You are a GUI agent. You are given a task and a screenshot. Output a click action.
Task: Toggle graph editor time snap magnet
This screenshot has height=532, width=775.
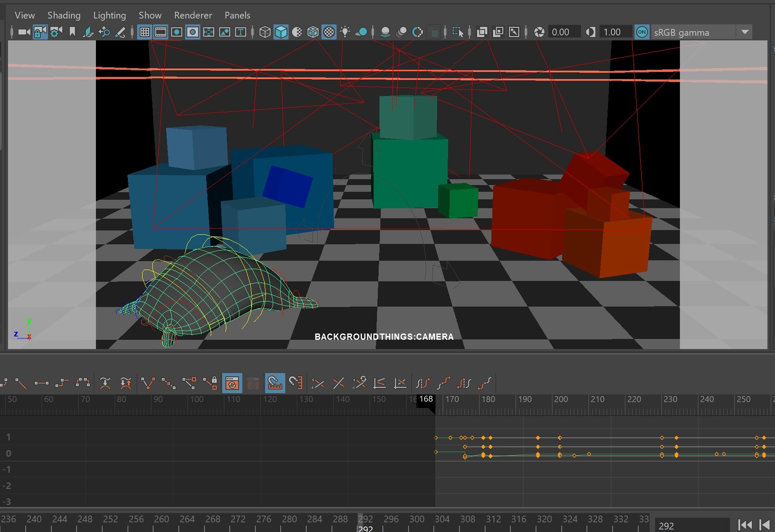[x=275, y=383]
